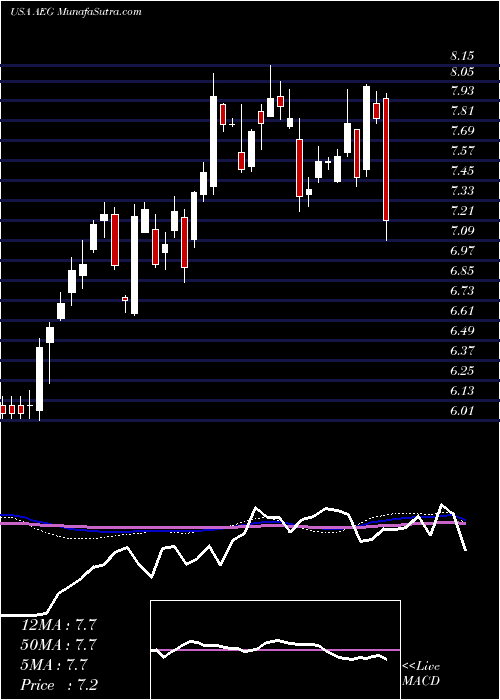Screen dimensions: 500x700
Task: Click the 6.37 price axis label
Action: pos(462,351)
